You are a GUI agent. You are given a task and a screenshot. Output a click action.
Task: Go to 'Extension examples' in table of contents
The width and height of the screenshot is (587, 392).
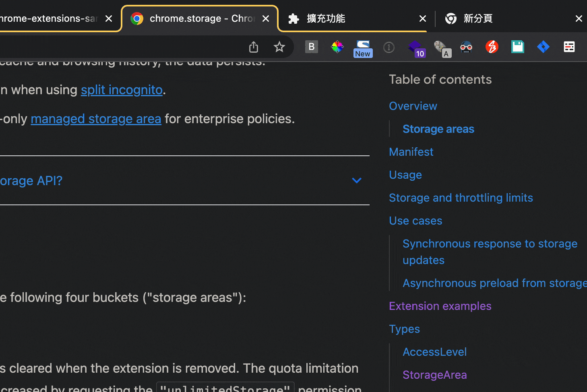coord(440,306)
